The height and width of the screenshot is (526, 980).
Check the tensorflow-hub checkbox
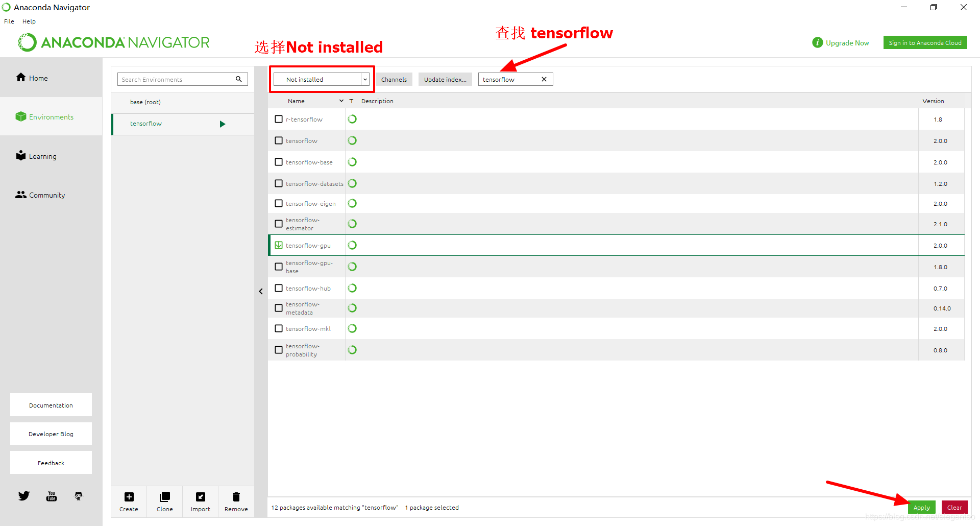[279, 288]
